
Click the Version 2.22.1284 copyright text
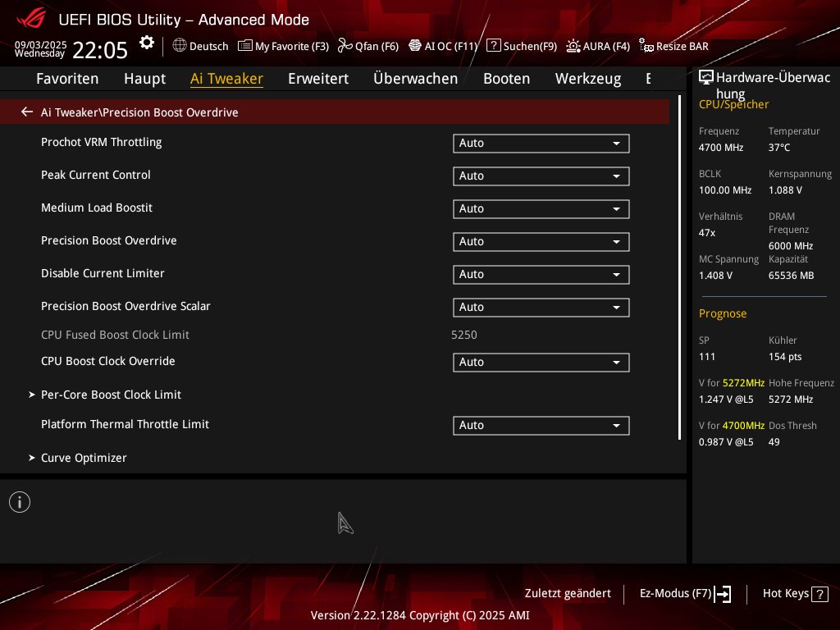[x=420, y=615]
